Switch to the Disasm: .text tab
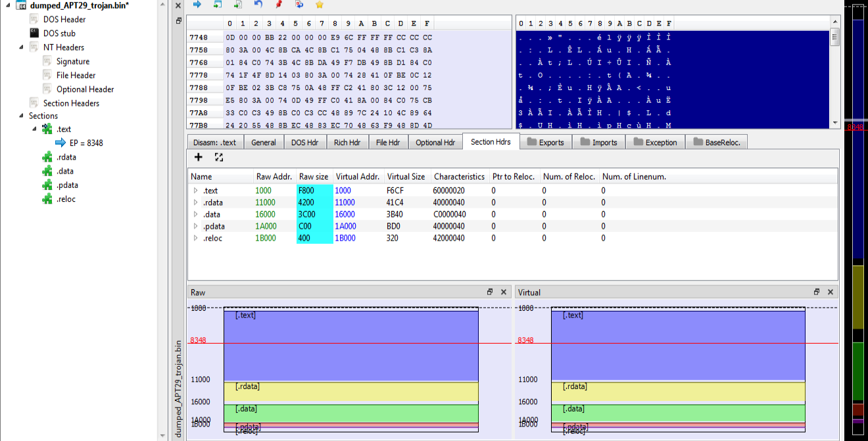 click(x=215, y=143)
